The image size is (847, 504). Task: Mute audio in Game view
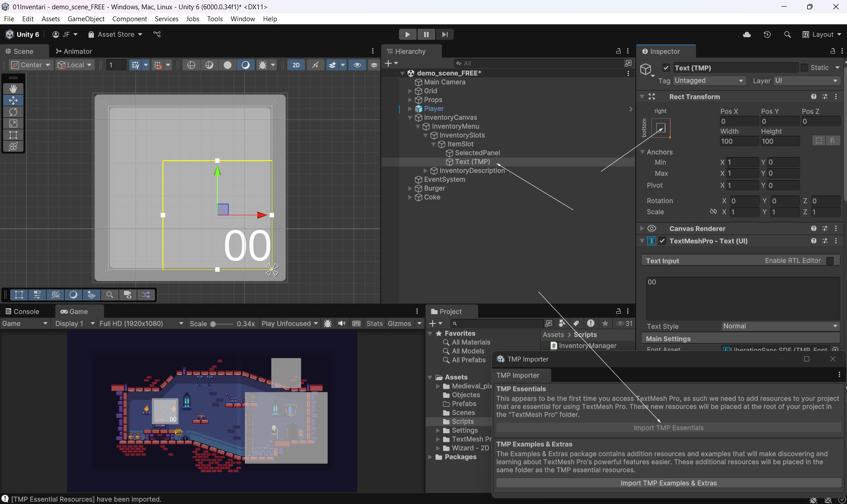[342, 323]
